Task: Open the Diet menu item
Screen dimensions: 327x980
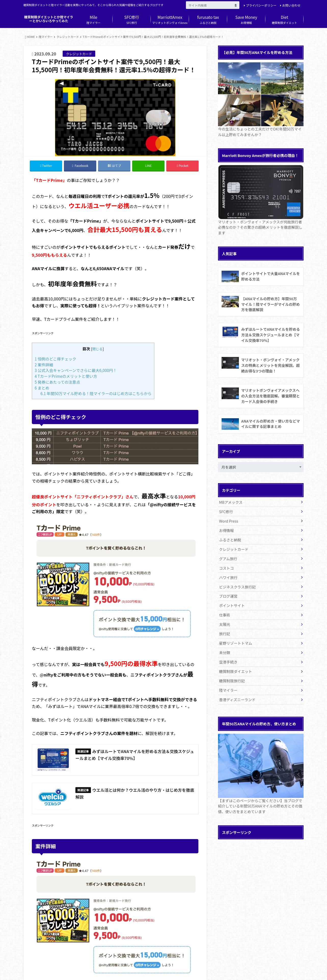Action: pyautogui.click(x=284, y=20)
